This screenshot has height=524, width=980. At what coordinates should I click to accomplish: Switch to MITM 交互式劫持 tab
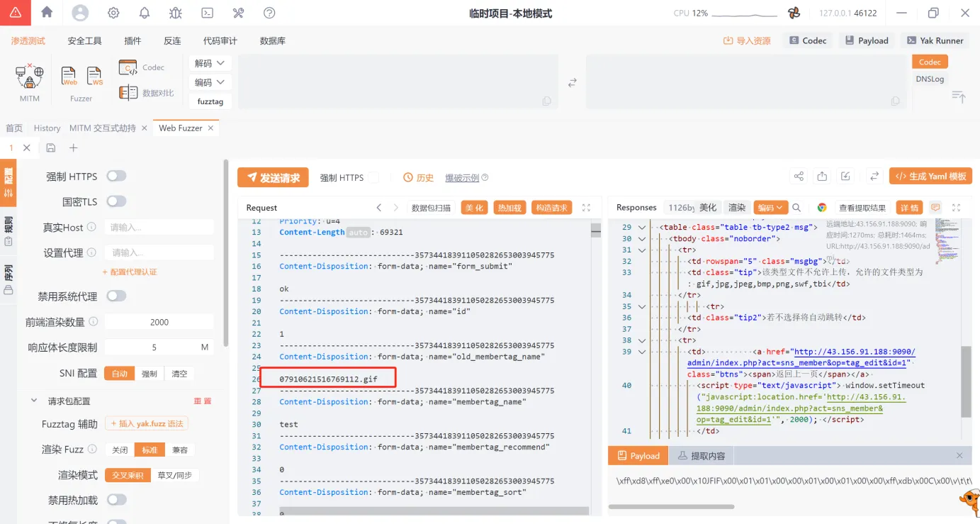click(x=103, y=128)
